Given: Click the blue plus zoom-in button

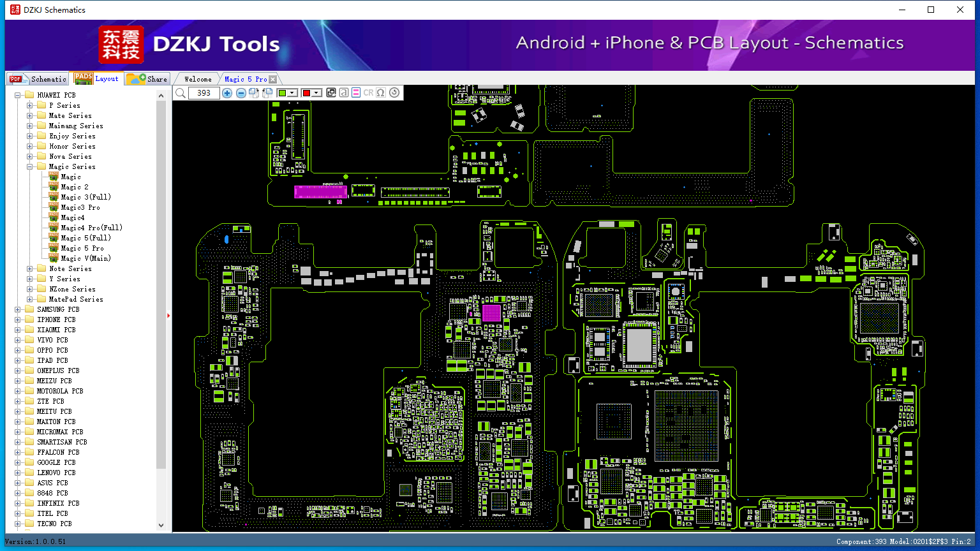Looking at the screenshot, I should (x=227, y=93).
